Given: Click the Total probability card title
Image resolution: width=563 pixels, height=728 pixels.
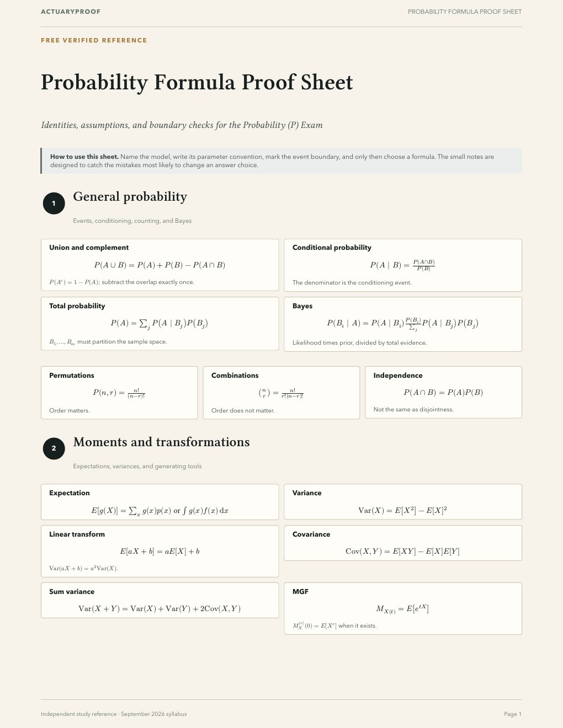Looking at the screenshot, I should [x=77, y=306].
